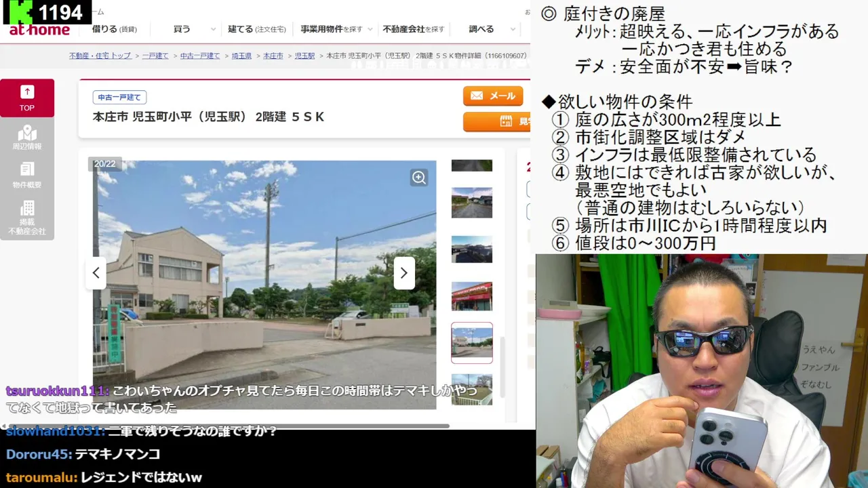Expand the 事業用物件を探す chevron
Viewport: 868px width, 488px height.
(x=370, y=29)
